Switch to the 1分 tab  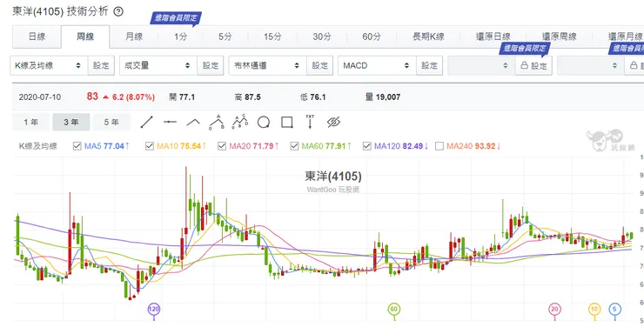(x=180, y=37)
